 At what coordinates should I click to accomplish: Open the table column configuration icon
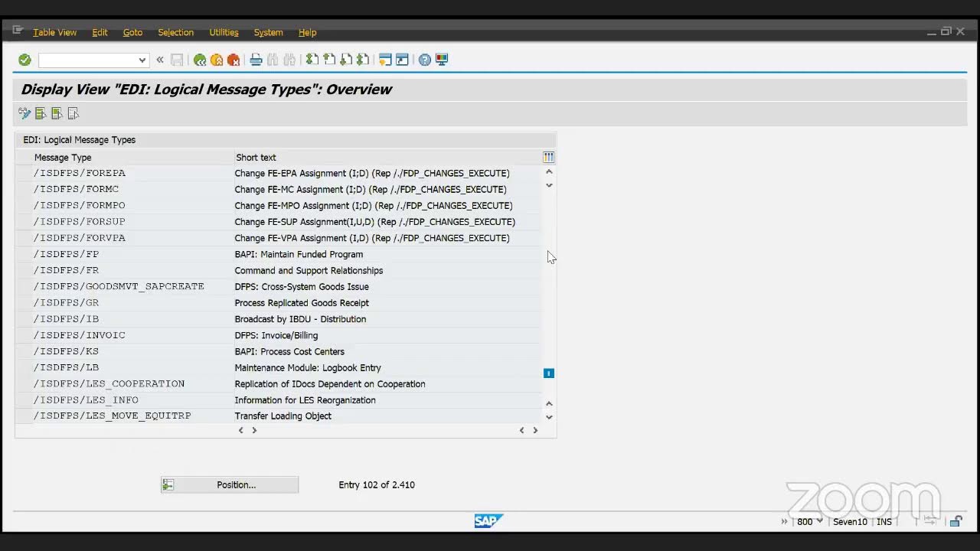point(548,157)
